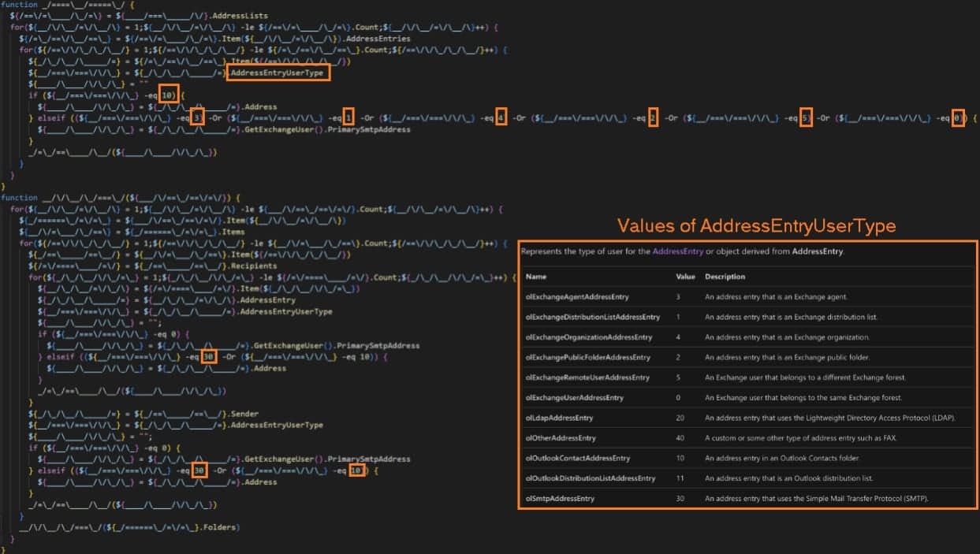Click the highlighted AddressEntryUserType property in the code
This screenshot has height=554, width=980.
point(278,73)
